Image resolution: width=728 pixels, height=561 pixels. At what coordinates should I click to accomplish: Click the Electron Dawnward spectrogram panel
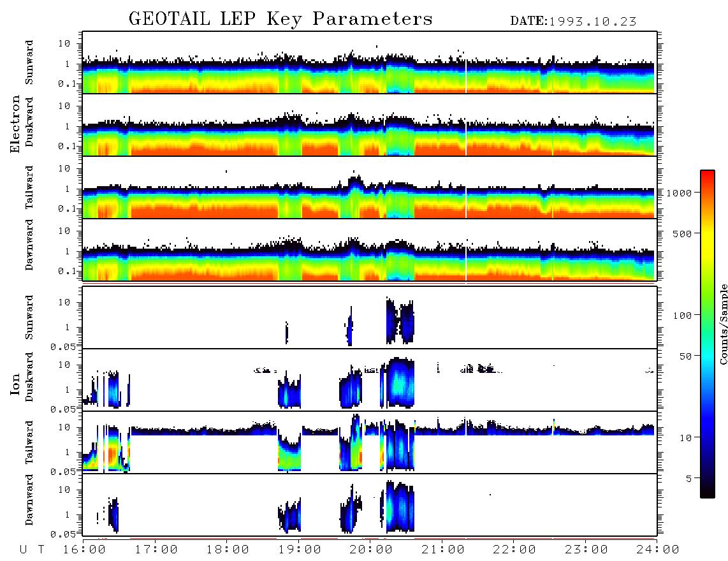pyautogui.click(x=370, y=250)
